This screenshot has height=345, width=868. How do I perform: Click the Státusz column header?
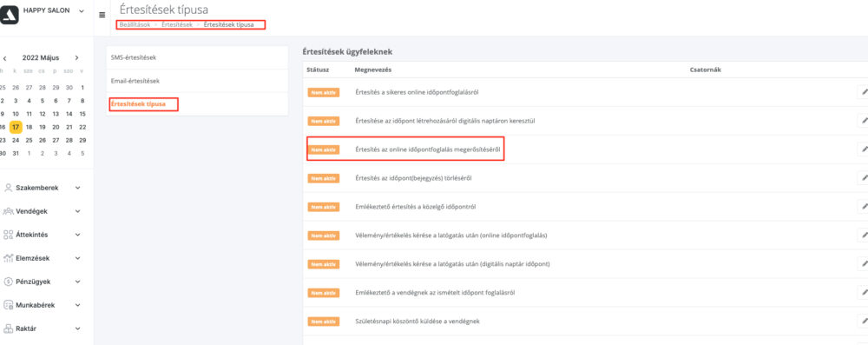(x=318, y=70)
